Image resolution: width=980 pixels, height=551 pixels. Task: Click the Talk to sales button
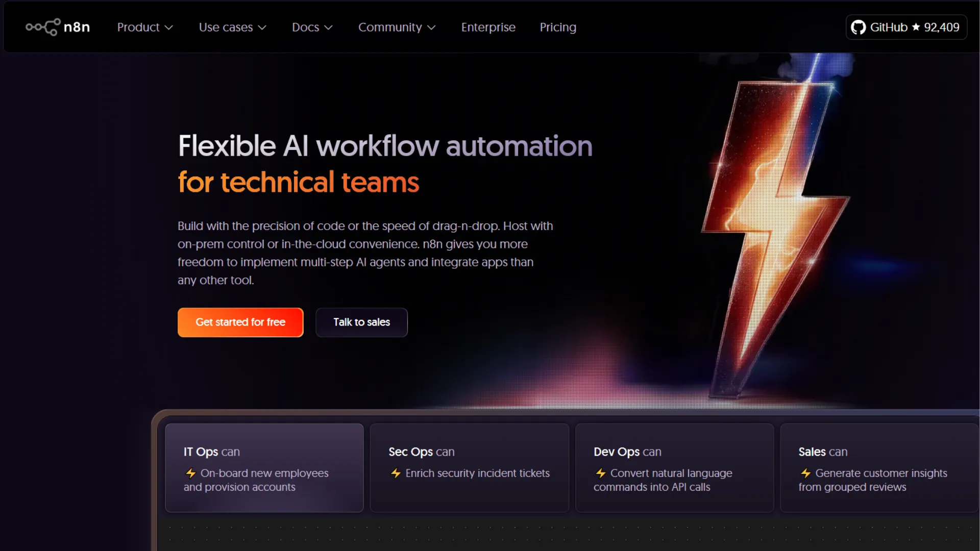(361, 322)
